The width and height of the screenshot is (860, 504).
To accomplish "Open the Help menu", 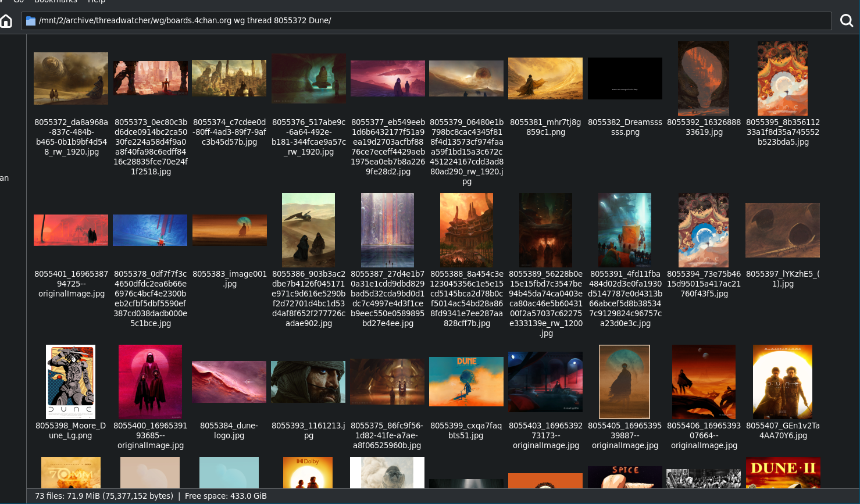I will (x=97, y=2).
